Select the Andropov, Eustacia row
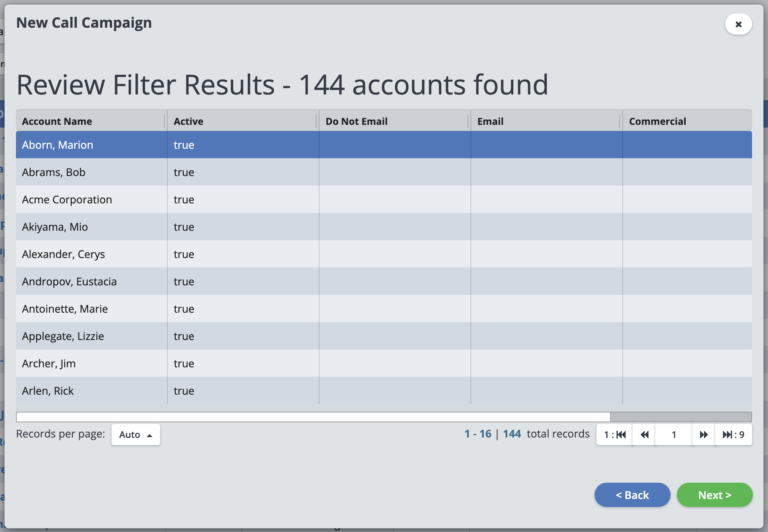Image resolution: width=768 pixels, height=532 pixels. 69,282
